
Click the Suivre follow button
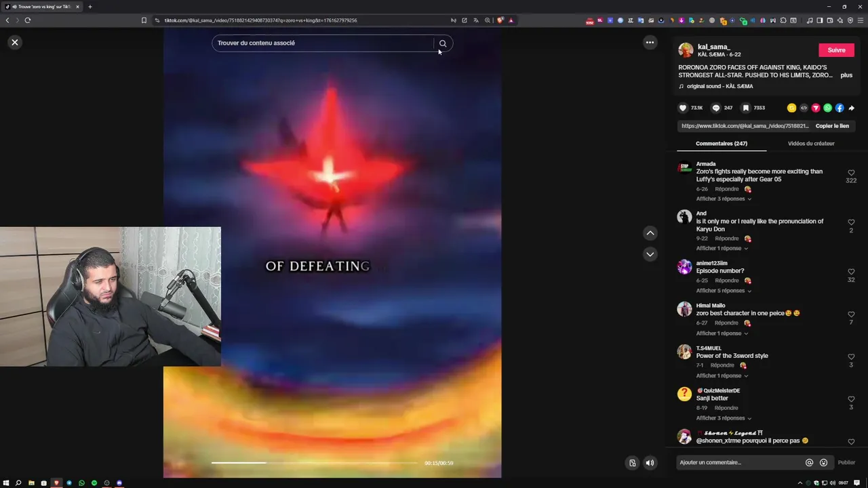tap(836, 50)
